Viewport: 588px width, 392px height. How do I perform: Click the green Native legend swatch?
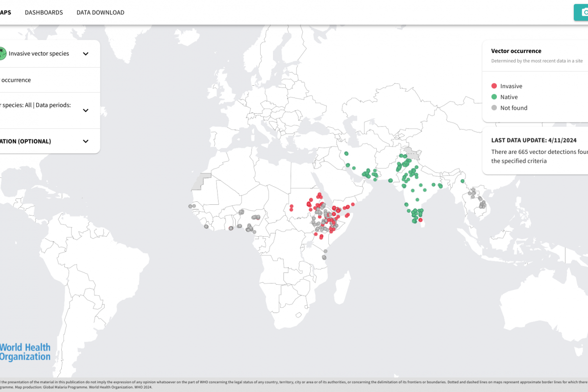tap(494, 97)
